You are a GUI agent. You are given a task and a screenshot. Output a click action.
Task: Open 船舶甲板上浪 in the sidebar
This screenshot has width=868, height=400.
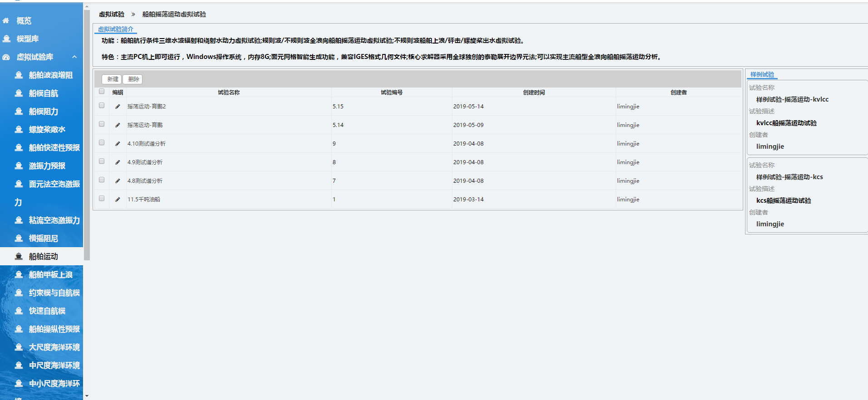pos(50,275)
